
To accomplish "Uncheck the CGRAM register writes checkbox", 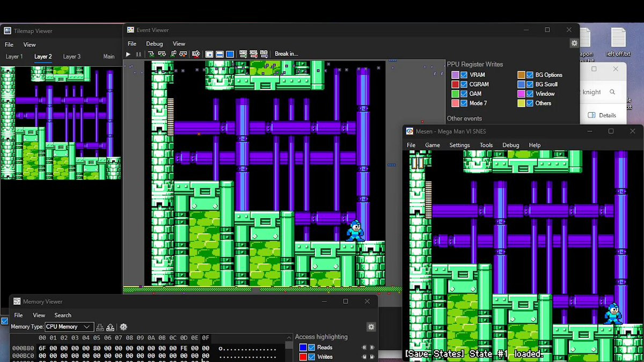I will point(464,84).
